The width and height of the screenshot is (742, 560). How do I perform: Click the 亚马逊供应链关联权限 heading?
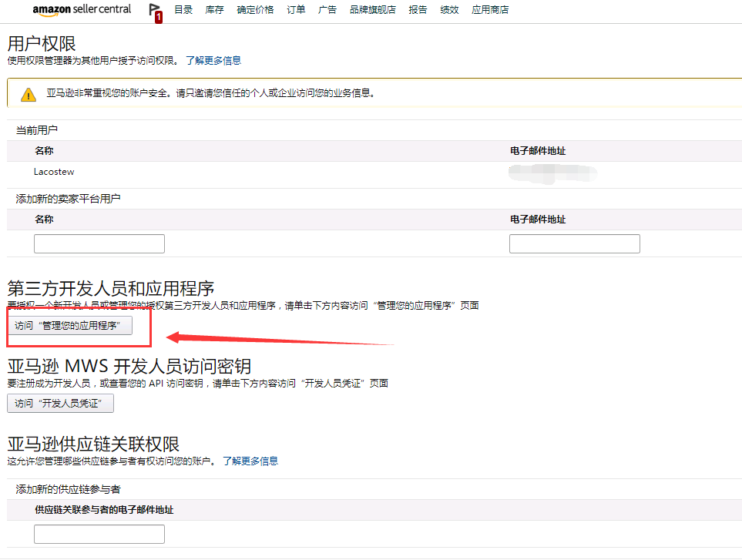point(93,444)
